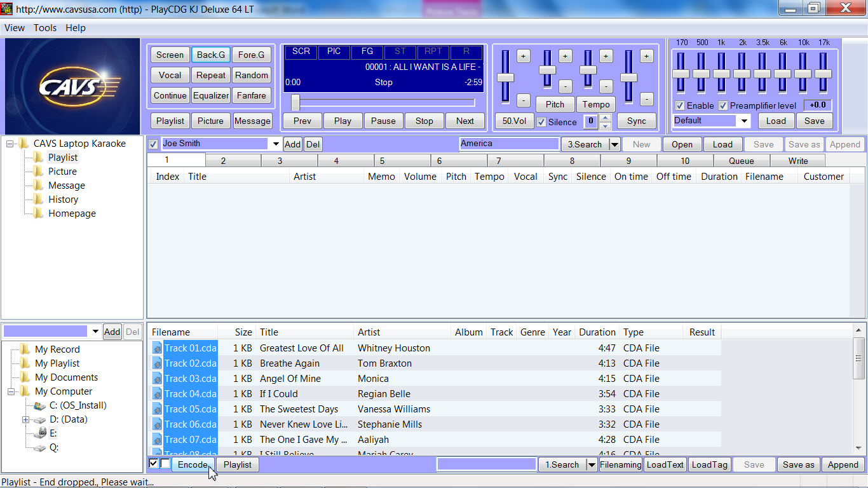Viewport: 868px width, 488px height.
Task: Click the My Record folder icon
Action: pos(25,349)
